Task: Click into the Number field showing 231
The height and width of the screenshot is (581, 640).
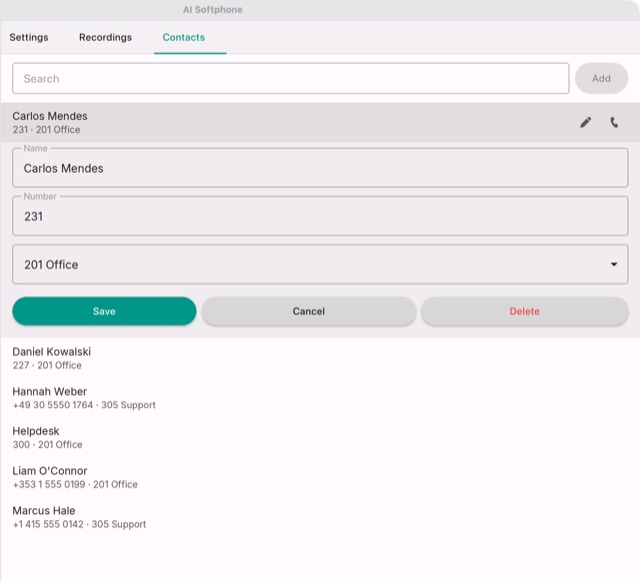Action: 320,216
